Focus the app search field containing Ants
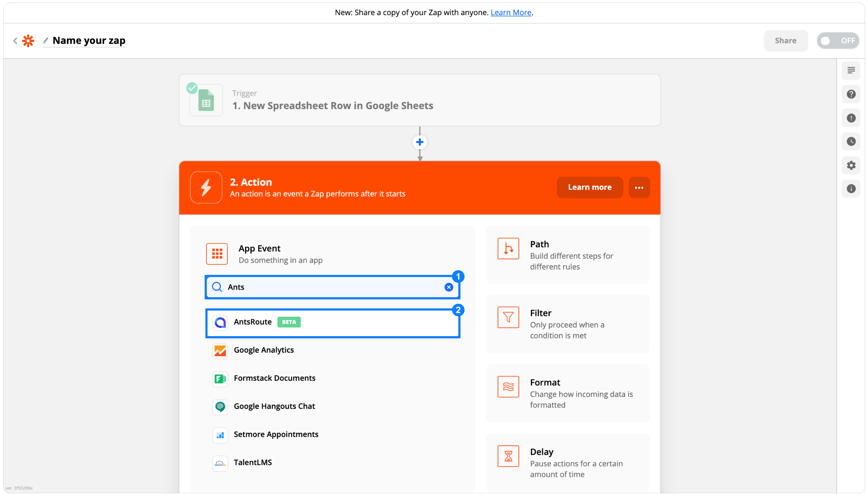Screen dimensions: 868x495 click(x=332, y=287)
